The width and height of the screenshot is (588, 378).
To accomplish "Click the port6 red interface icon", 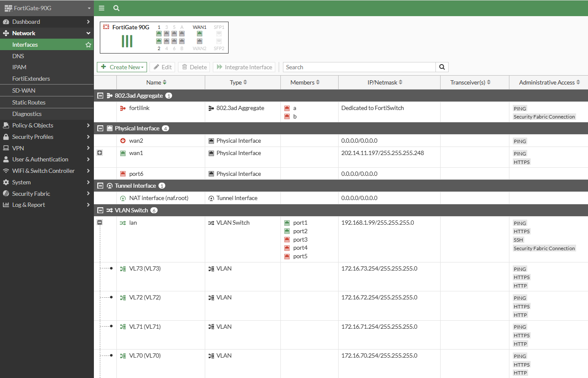I will pyautogui.click(x=123, y=174).
